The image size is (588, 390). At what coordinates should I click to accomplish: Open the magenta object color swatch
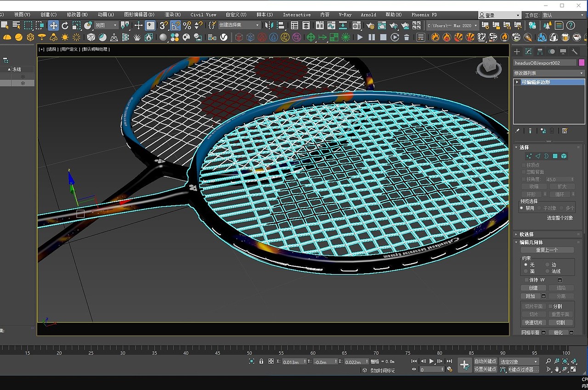pos(582,63)
